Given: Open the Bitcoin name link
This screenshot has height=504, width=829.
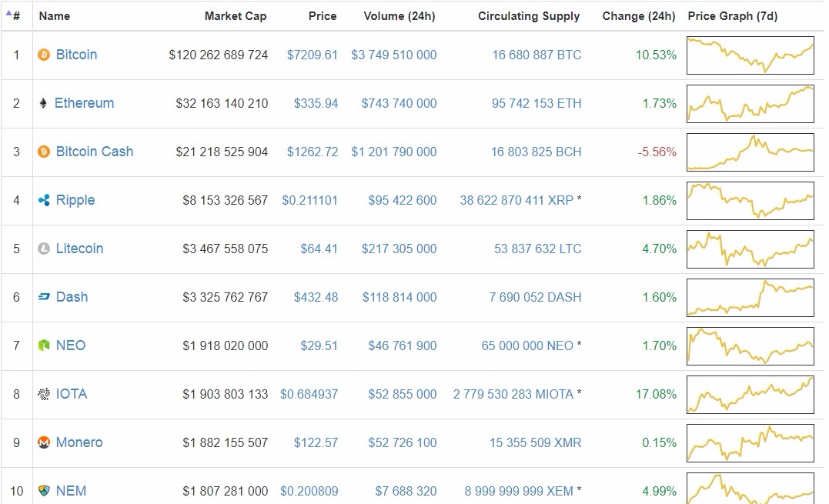Looking at the screenshot, I should pos(77,55).
